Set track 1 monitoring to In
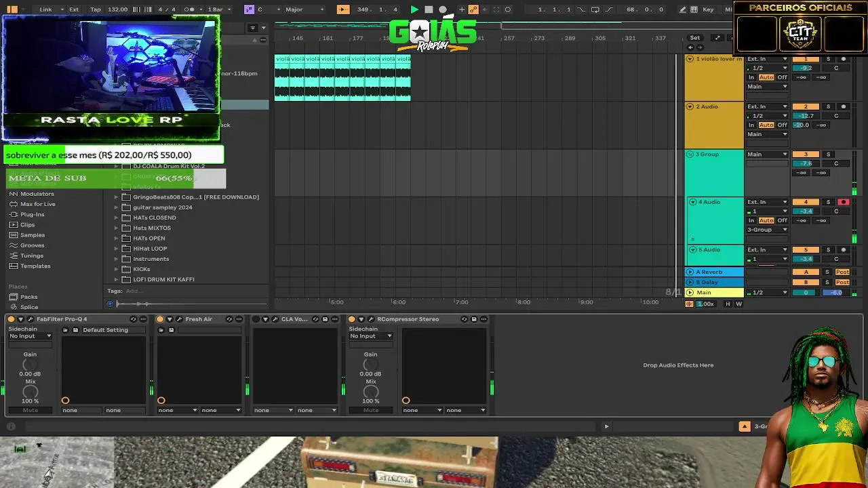 751,77
